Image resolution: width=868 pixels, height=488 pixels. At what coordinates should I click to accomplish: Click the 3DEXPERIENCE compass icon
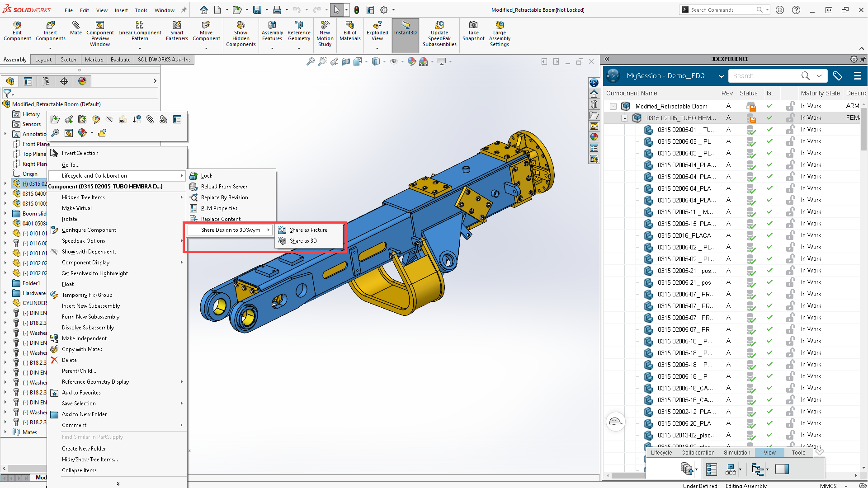tap(613, 76)
